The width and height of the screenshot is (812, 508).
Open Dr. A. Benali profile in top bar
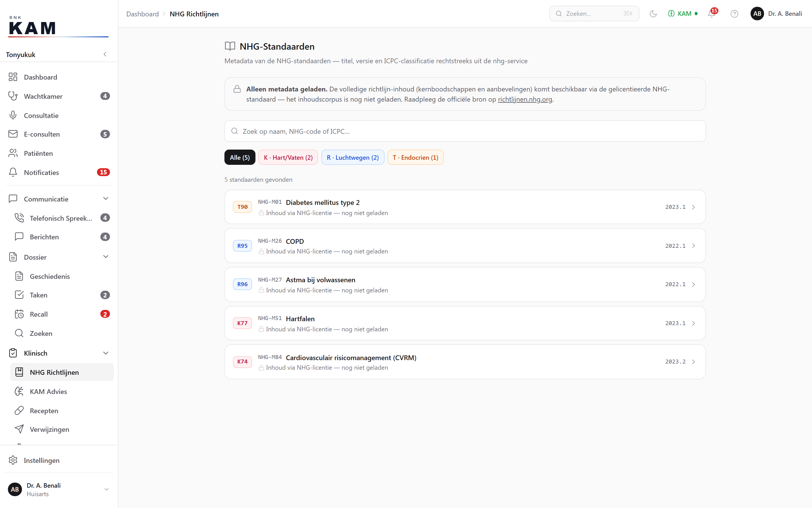pos(776,14)
